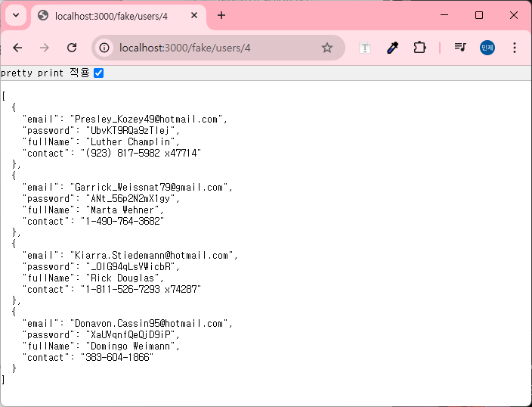Open the Extensions puzzle menu
The width and height of the screenshot is (532, 407).
coord(419,48)
